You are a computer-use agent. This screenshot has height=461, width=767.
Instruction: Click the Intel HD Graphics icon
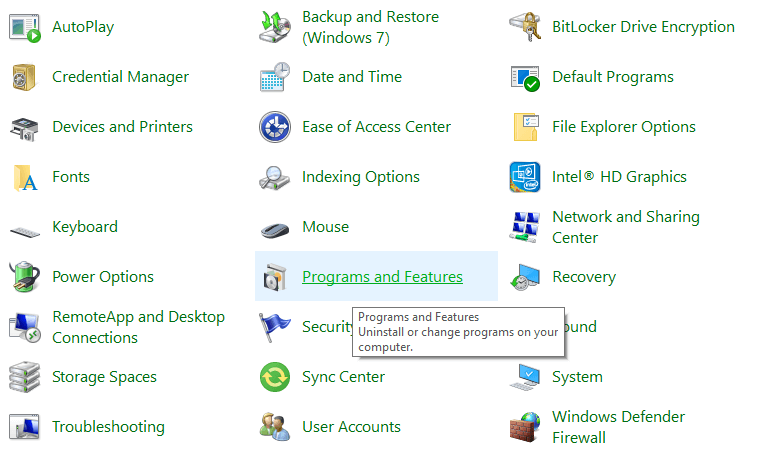525,177
